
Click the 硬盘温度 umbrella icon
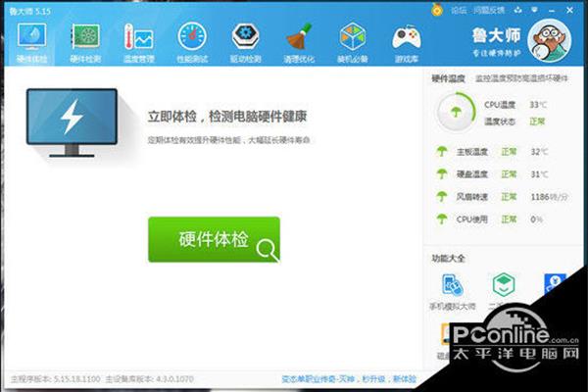[x=442, y=174]
